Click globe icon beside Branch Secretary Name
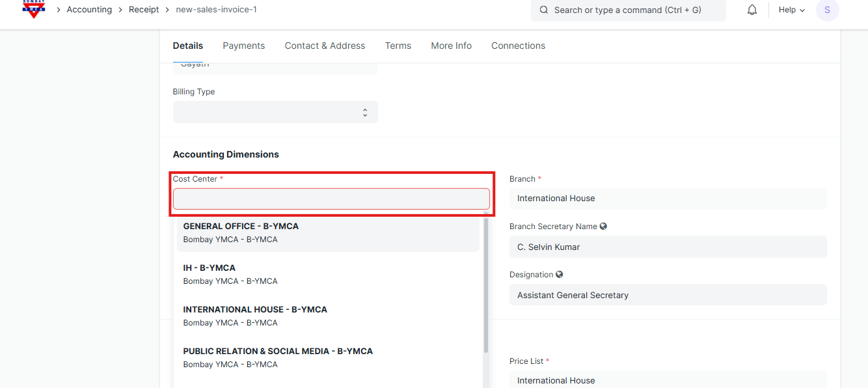 click(603, 227)
